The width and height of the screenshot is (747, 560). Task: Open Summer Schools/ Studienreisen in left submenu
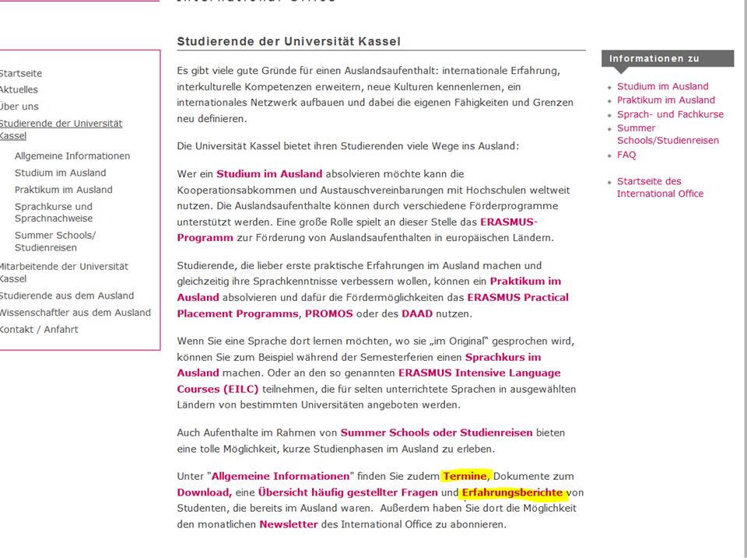(55, 241)
